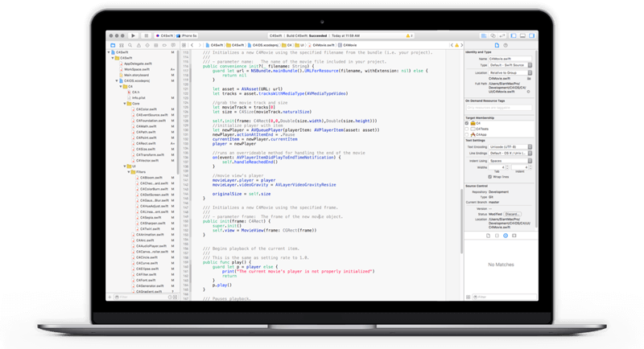
Task: Open the Breakpoint navigator tab
Action: [x=164, y=45]
